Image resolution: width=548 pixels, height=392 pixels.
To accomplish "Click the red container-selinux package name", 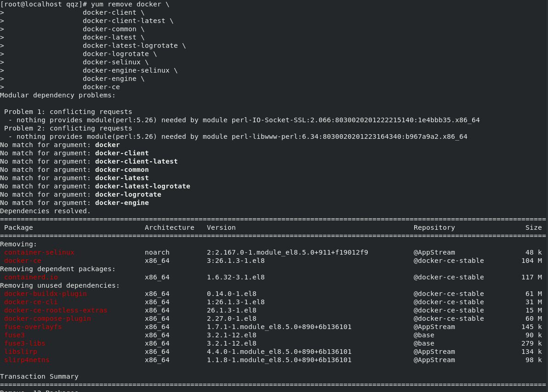I will coord(39,252).
